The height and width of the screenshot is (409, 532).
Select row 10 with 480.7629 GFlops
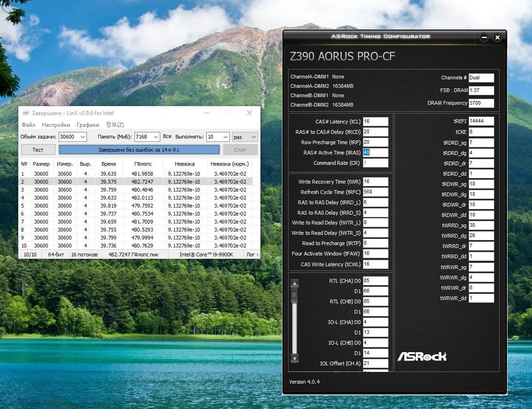135,246
